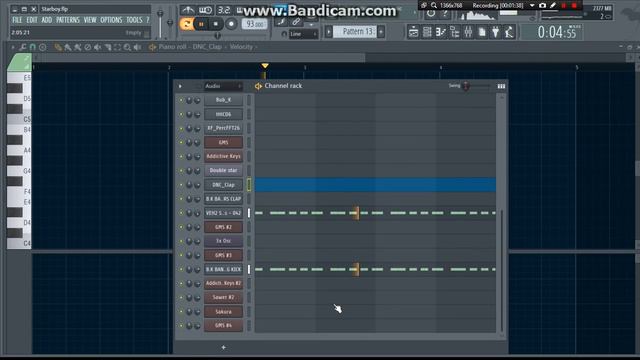Select the 3x Osc channel button
Image resolution: width=640 pixels, height=360 pixels.
tap(223, 241)
